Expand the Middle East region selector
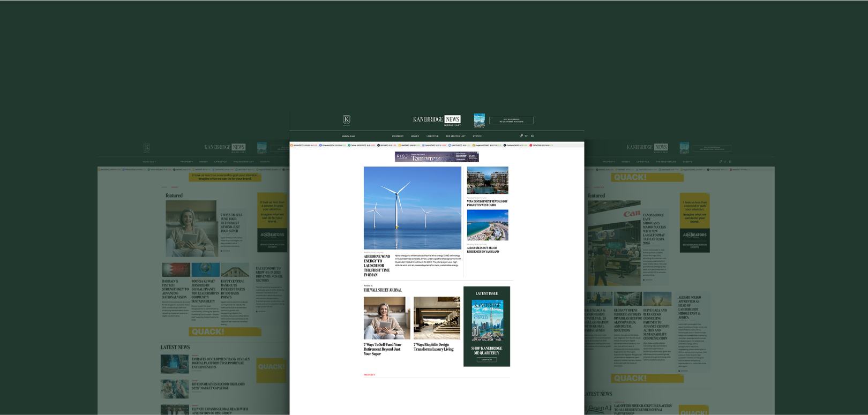 click(348, 136)
